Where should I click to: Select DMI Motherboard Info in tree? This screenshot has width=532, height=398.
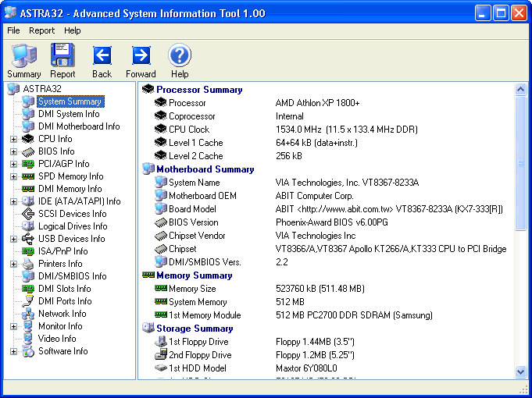pos(79,126)
